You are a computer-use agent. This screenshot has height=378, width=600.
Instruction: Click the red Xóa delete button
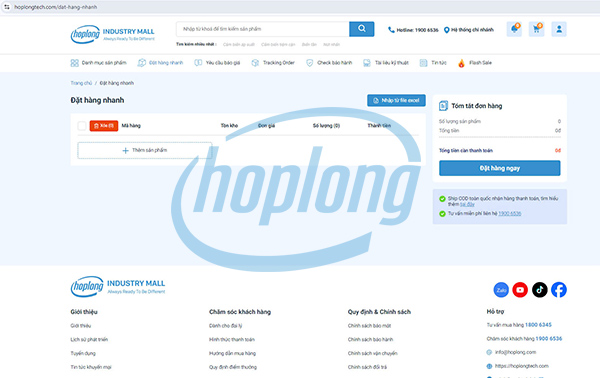click(104, 125)
